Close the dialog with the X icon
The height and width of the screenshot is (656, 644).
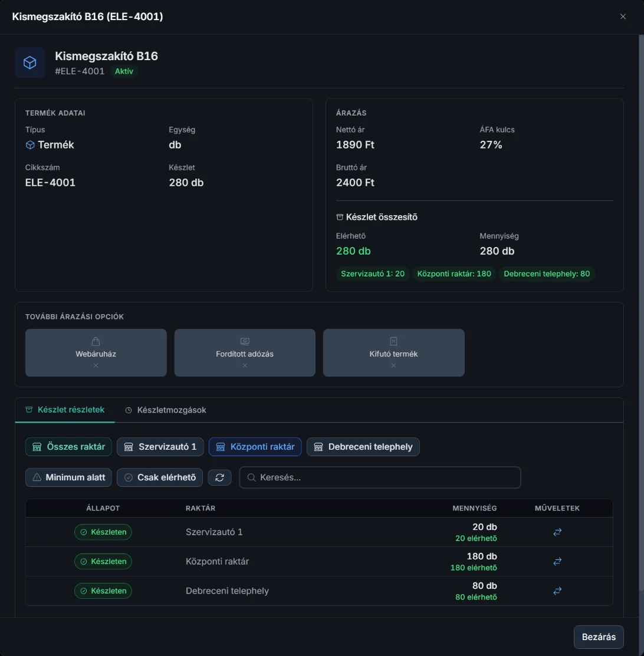click(623, 17)
